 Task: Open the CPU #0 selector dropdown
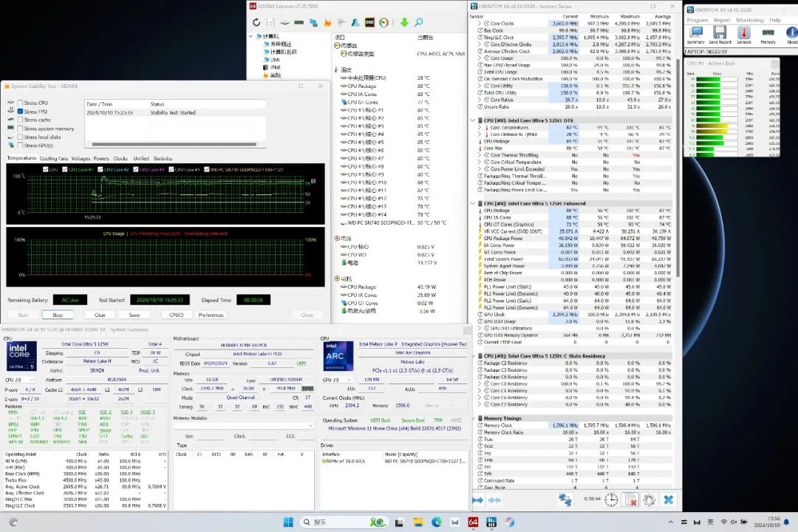click(19, 380)
